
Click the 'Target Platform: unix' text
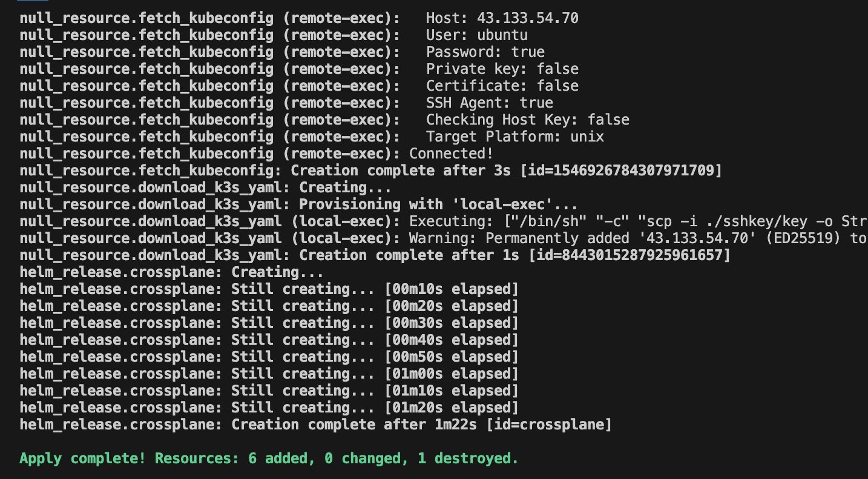click(x=515, y=137)
